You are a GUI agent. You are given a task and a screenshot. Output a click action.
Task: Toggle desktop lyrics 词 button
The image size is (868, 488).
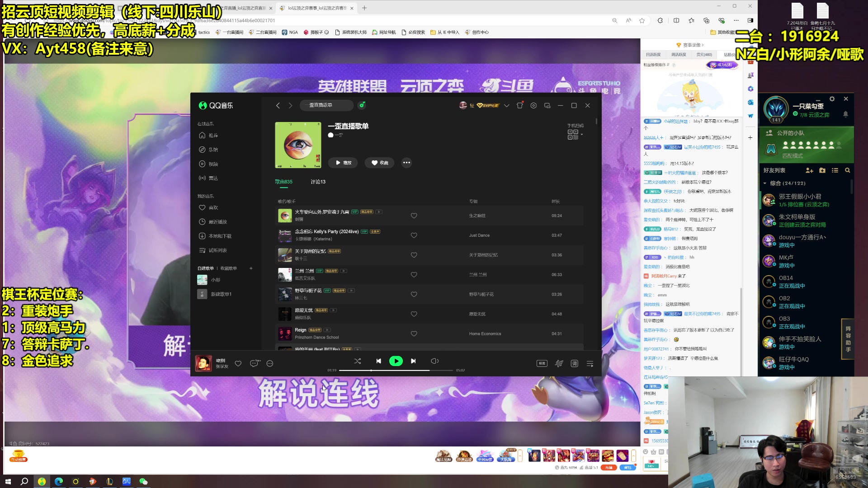click(x=574, y=363)
